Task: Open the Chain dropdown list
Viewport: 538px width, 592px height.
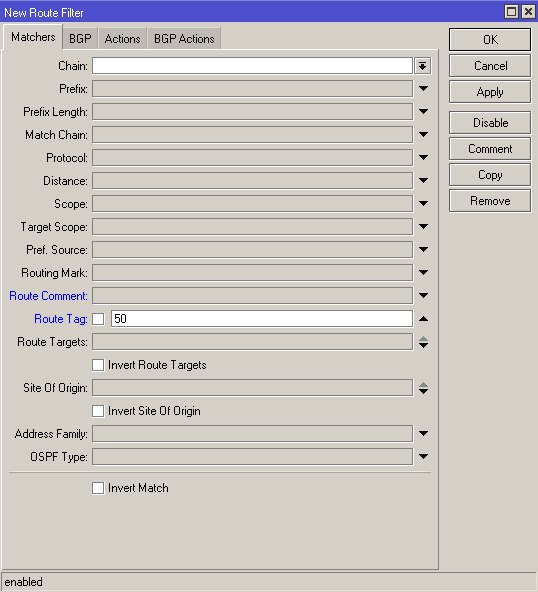Action: click(x=422, y=66)
